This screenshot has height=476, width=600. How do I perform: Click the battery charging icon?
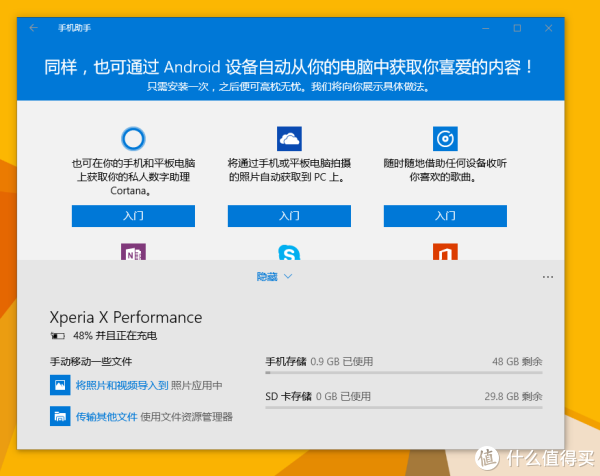(58, 336)
